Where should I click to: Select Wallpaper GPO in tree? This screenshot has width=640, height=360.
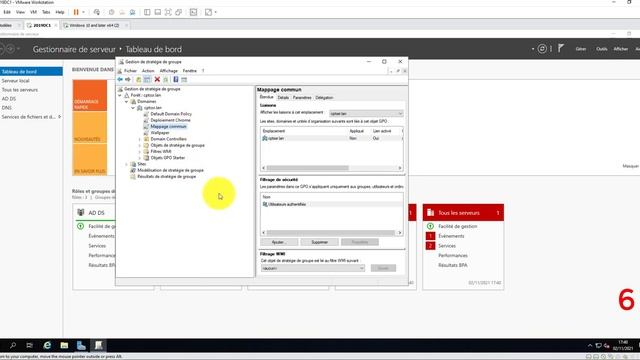click(x=160, y=133)
